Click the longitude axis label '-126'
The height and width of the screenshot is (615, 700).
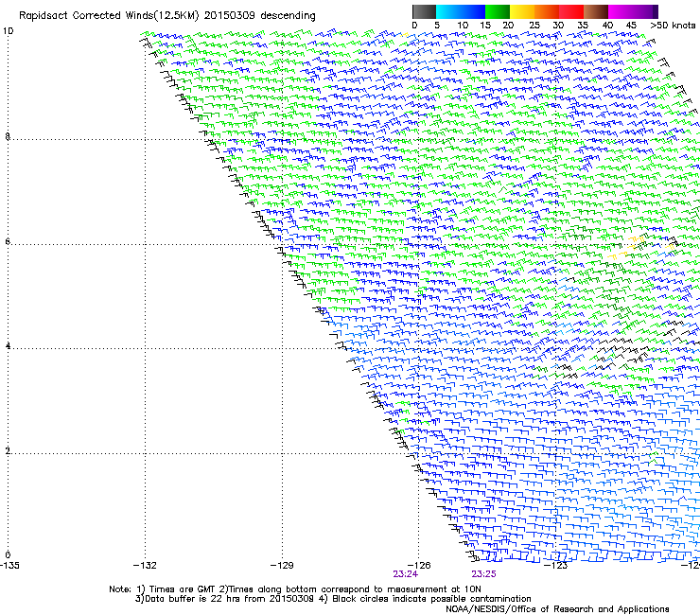coord(419,566)
